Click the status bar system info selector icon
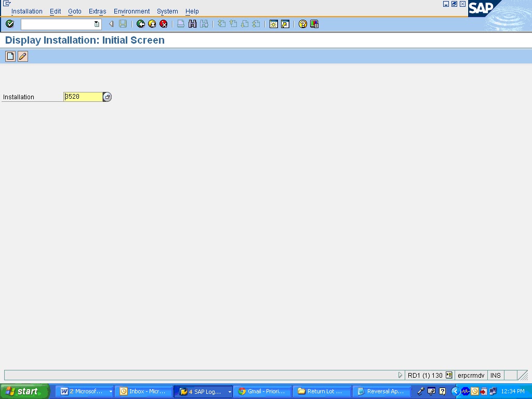 (449, 375)
